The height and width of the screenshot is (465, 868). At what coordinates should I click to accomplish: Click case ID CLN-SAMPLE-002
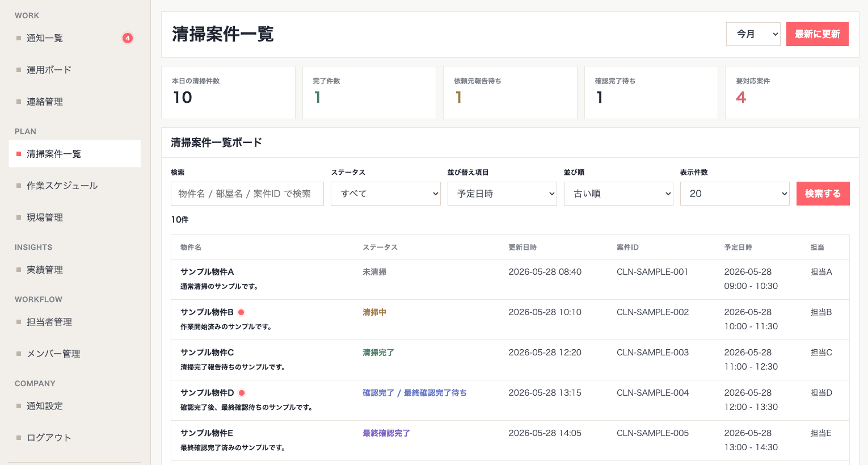pyautogui.click(x=653, y=312)
